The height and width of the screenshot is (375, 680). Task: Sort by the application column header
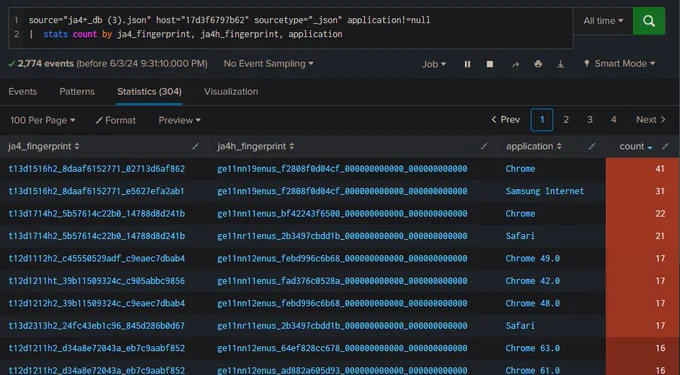[x=534, y=146]
